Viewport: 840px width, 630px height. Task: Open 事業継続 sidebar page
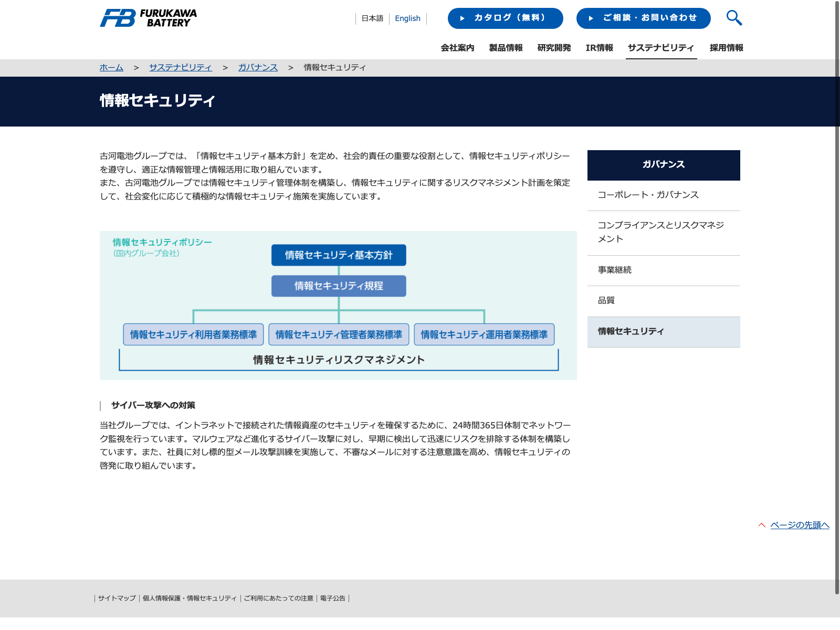615,270
